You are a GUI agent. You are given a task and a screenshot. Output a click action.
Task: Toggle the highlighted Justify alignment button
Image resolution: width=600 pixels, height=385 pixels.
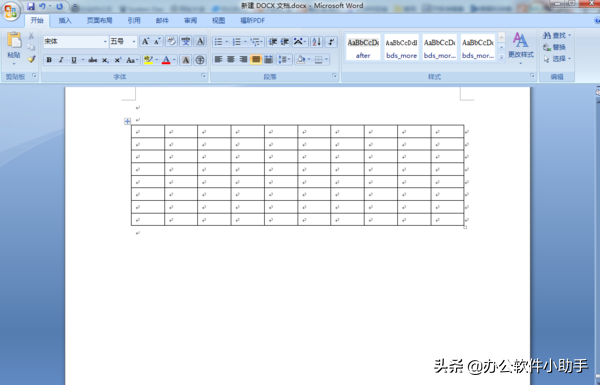256,59
